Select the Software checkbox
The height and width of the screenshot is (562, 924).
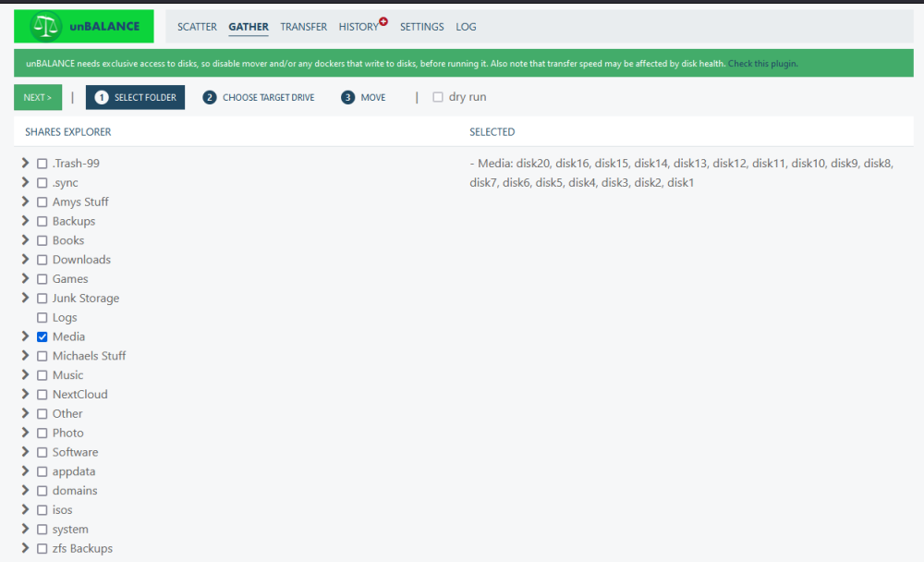coord(42,452)
